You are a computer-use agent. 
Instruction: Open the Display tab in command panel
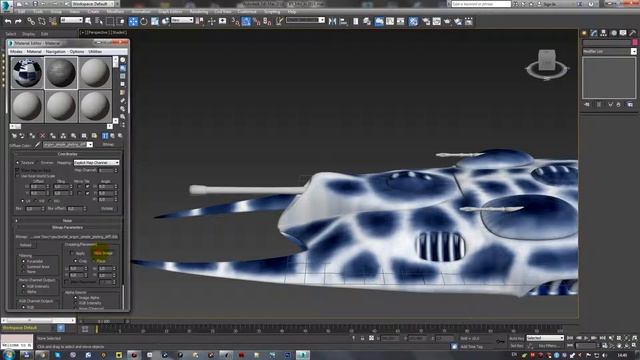tap(623, 33)
